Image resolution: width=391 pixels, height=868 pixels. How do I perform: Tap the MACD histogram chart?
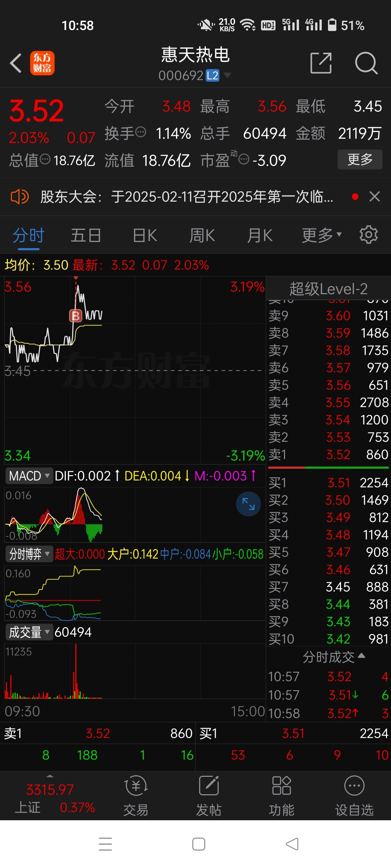pyautogui.click(x=135, y=515)
